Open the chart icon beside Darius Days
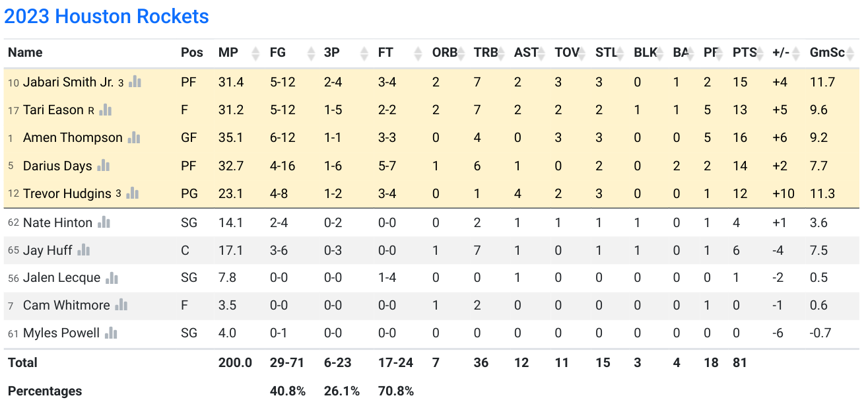The width and height of the screenshot is (868, 404). click(104, 165)
